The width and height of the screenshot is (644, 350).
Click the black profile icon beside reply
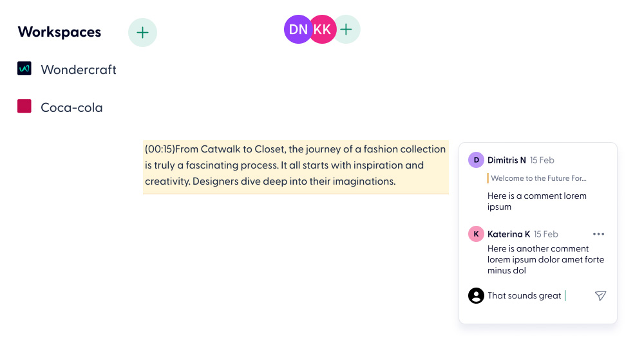coord(476,295)
